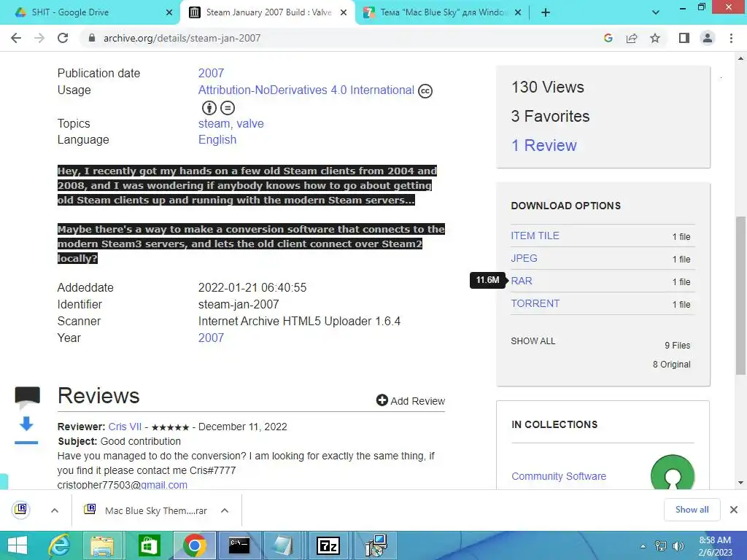Click the Creative Commons CC icon
The height and width of the screenshot is (560, 747).
(x=425, y=90)
